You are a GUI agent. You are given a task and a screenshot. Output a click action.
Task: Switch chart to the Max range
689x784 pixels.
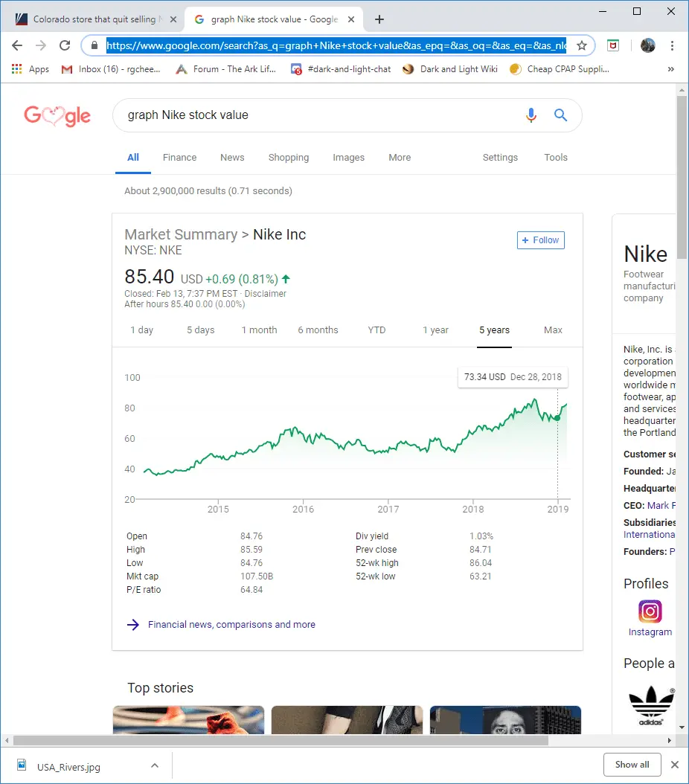553,330
